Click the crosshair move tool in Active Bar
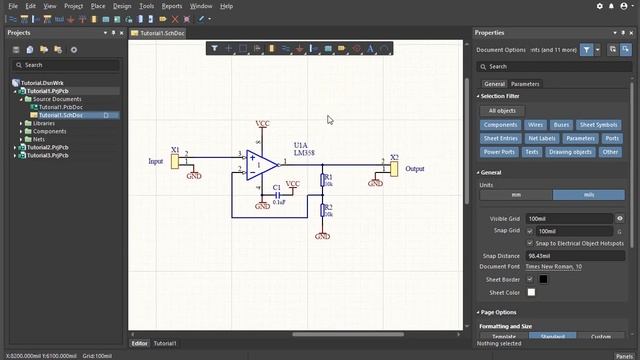The height and width of the screenshot is (360, 640). pos(229,49)
